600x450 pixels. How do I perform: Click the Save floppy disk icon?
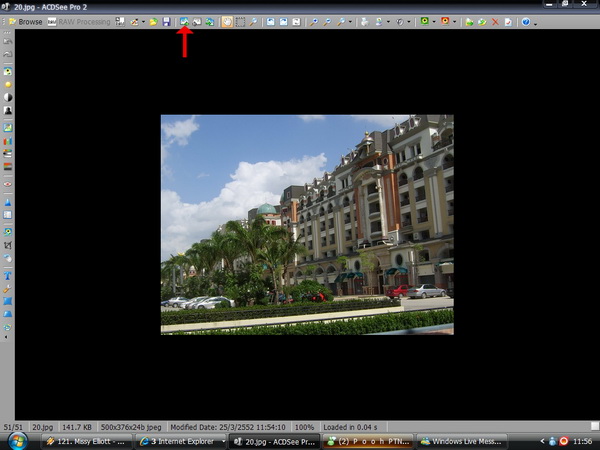[x=166, y=21]
